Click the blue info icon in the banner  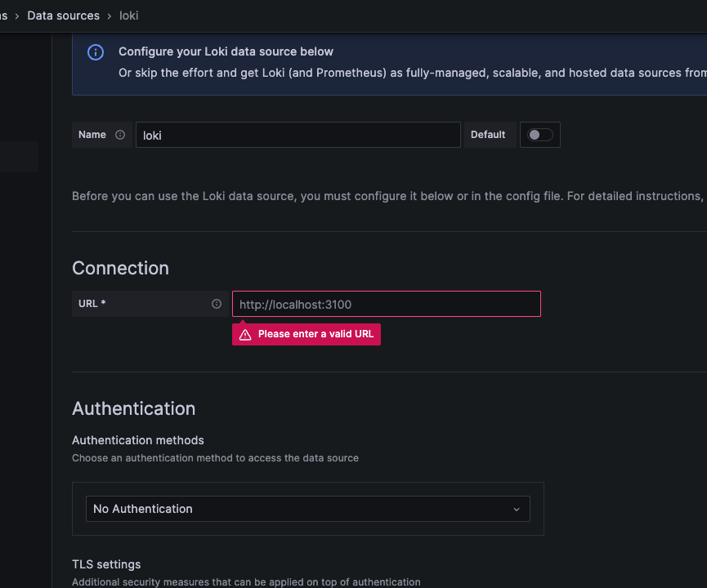pos(96,52)
